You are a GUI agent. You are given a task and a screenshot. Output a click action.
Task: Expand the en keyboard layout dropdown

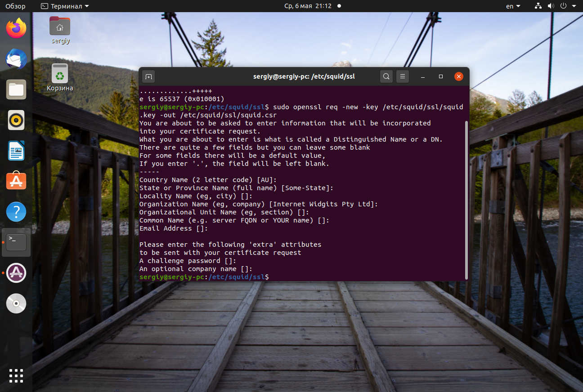tap(513, 6)
